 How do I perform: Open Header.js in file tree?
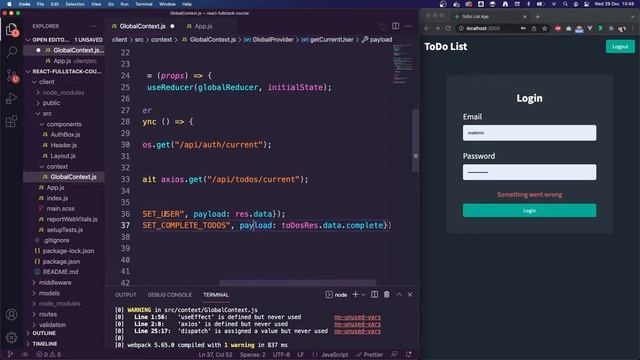click(x=64, y=145)
